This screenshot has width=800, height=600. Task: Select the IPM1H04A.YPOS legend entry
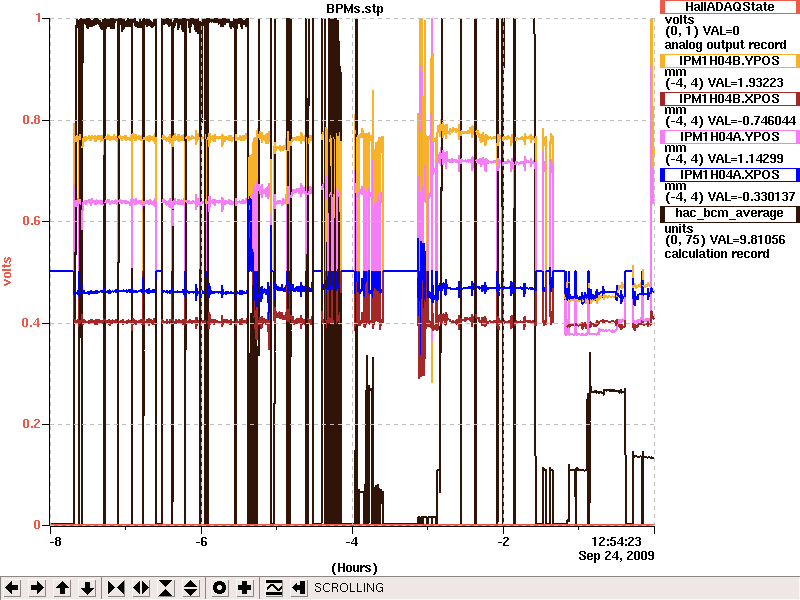(730, 137)
